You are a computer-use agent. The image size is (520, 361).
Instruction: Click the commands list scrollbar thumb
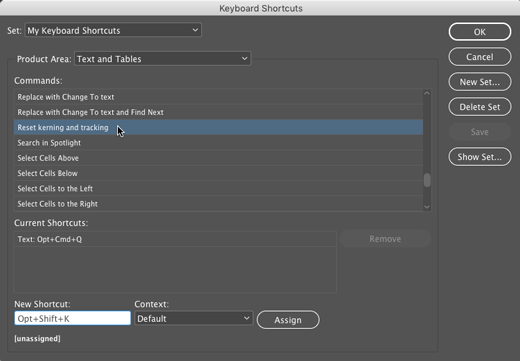pos(427,180)
